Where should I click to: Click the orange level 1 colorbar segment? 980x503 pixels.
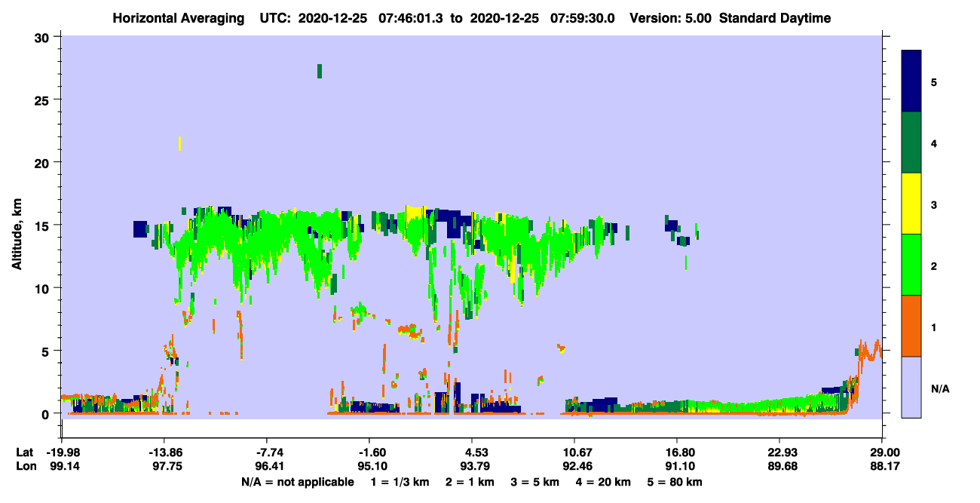click(x=911, y=326)
